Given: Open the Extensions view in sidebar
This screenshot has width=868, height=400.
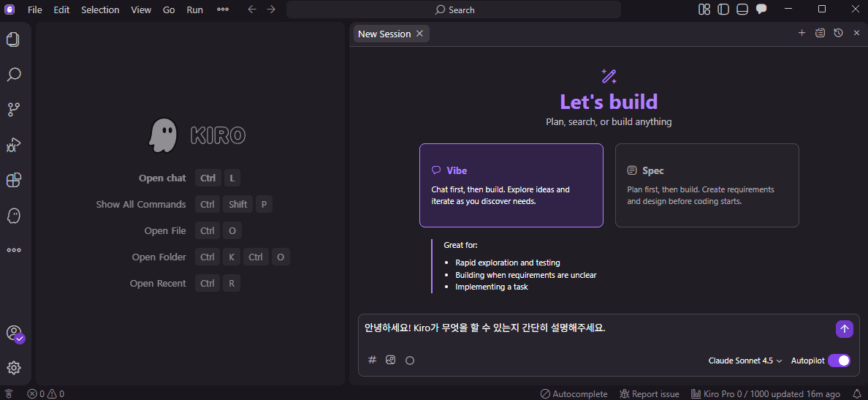Looking at the screenshot, I should (x=13, y=180).
